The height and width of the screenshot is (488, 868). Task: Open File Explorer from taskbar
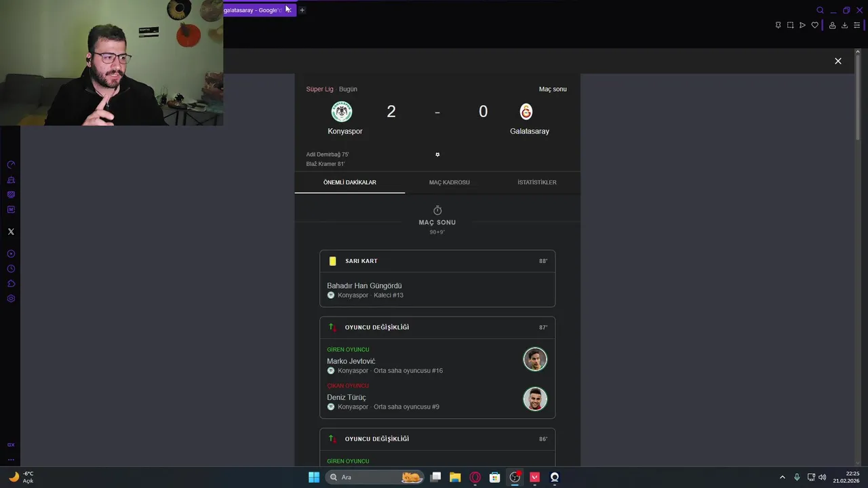(455, 477)
